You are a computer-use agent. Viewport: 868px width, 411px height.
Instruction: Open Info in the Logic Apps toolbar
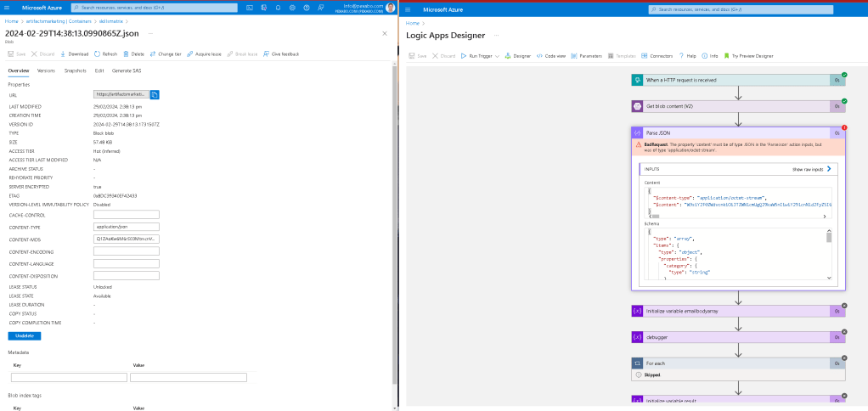(x=710, y=56)
